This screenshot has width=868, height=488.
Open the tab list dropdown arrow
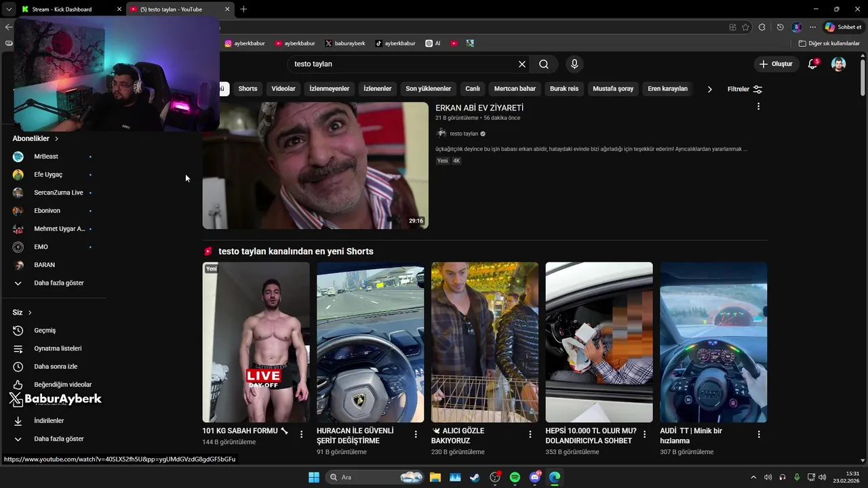tap(8, 9)
